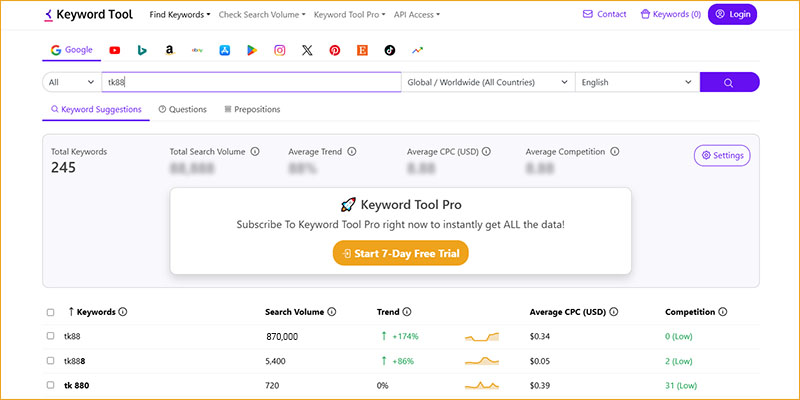Open the Keyword Suggestions tab
The image size is (800, 400).
pos(96,109)
